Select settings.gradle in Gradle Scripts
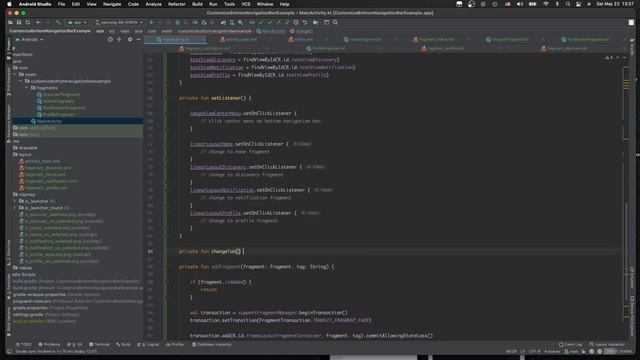 pyautogui.click(x=28, y=315)
